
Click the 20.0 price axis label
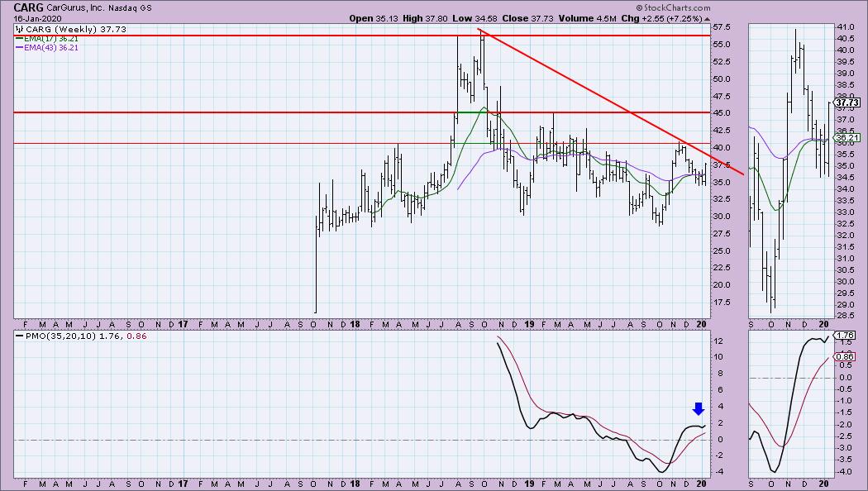coord(723,285)
